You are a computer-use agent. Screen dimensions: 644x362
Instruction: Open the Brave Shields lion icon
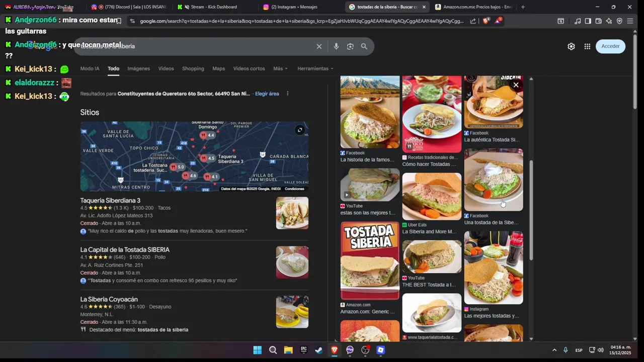(x=486, y=21)
